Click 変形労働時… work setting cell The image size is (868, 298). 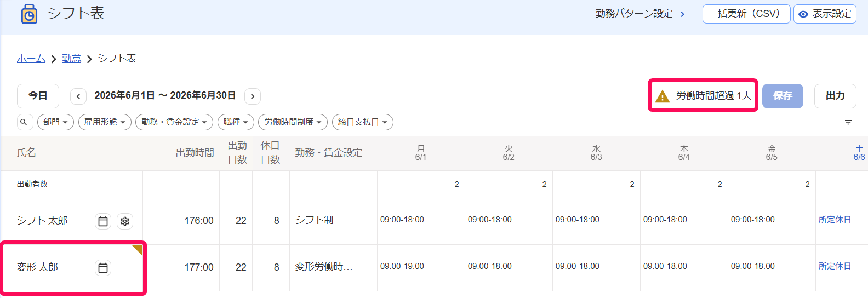pyautogui.click(x=333, y=268)
